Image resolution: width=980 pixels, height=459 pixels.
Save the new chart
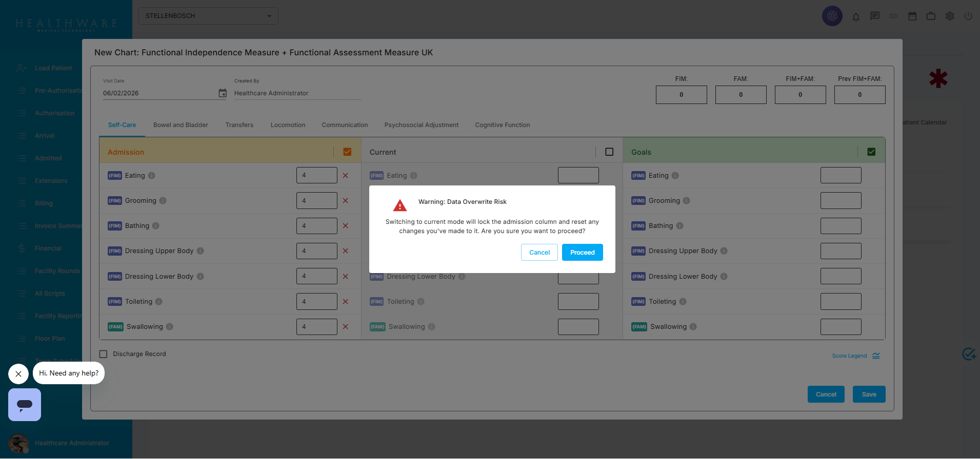tap(869, 394)
